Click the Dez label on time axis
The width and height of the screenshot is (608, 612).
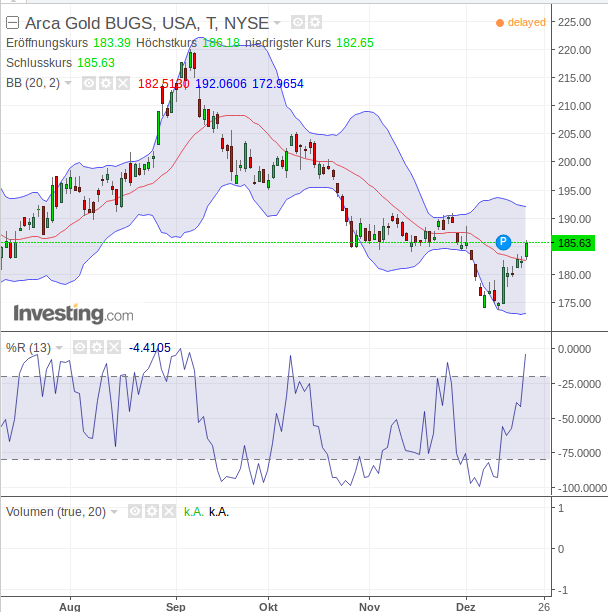pyautogui.click(x=466, y=607)
